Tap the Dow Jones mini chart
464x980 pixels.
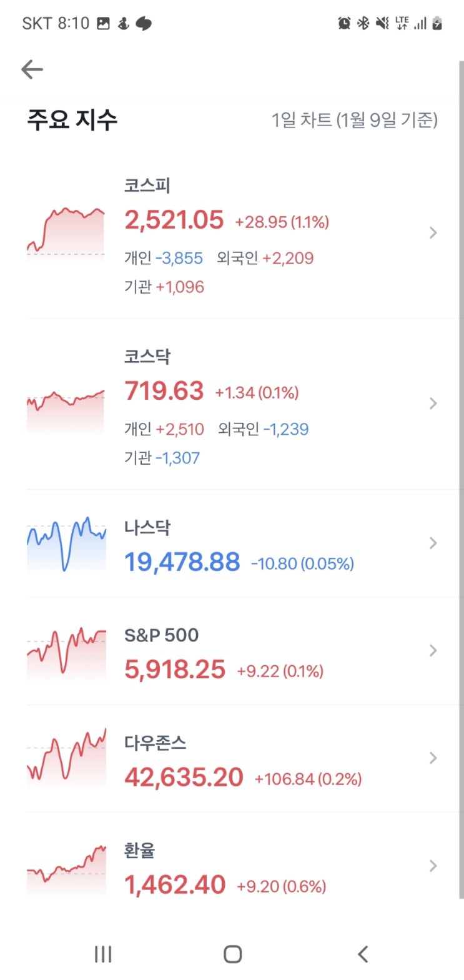click(x=66, y=758)
